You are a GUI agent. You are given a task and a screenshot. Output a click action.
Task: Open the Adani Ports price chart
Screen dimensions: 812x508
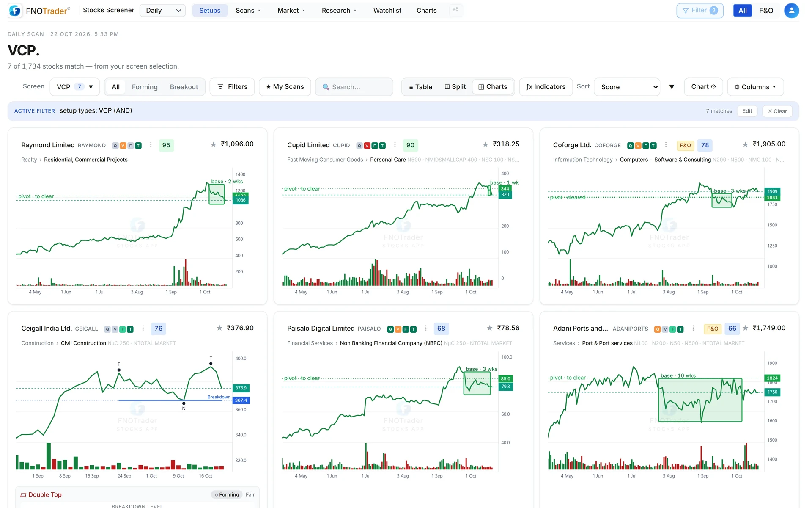664,415
